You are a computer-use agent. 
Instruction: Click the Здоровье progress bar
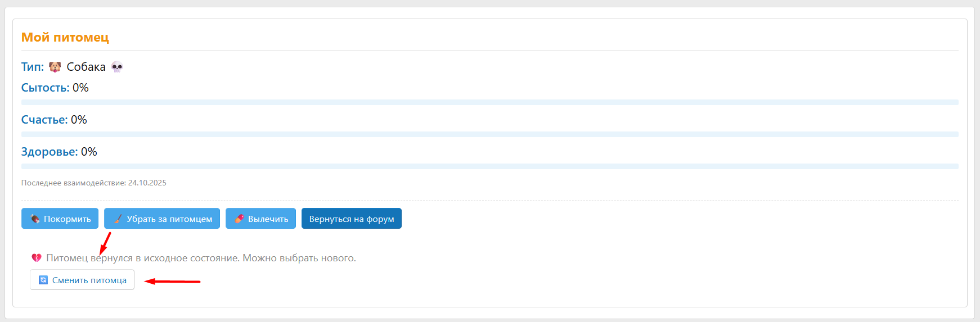489,166
